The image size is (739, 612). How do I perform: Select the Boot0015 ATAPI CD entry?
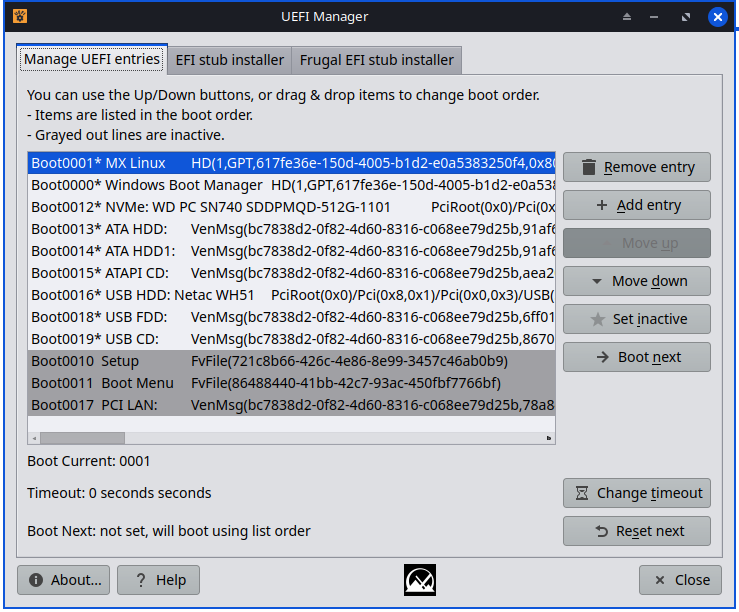291,273
